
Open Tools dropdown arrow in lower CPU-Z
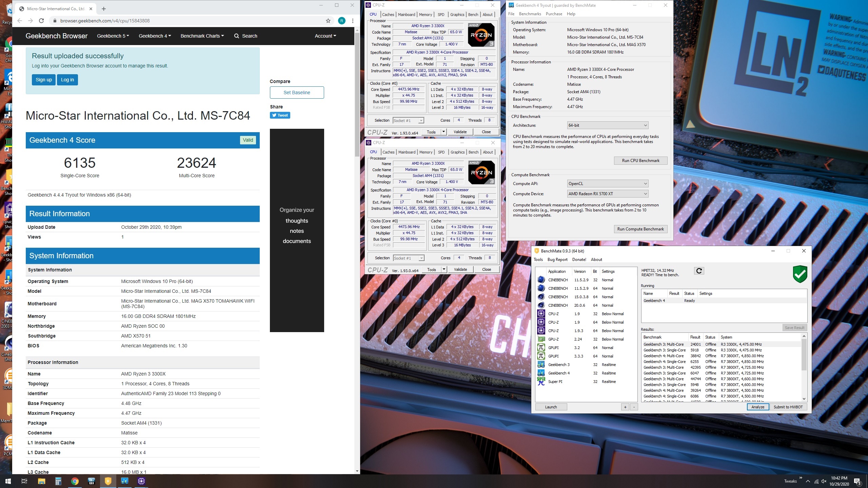click(x=444, y=269)
